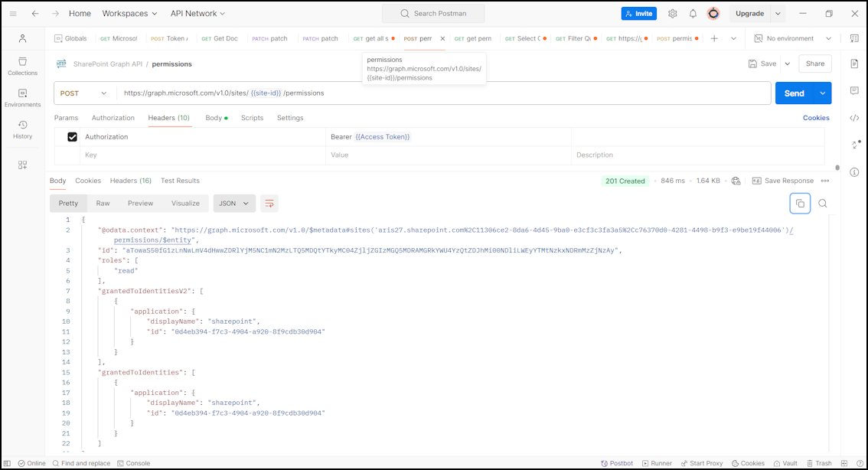
Task: Open the Cookies link
Action: pyautogui.click(x=816, y=118)
